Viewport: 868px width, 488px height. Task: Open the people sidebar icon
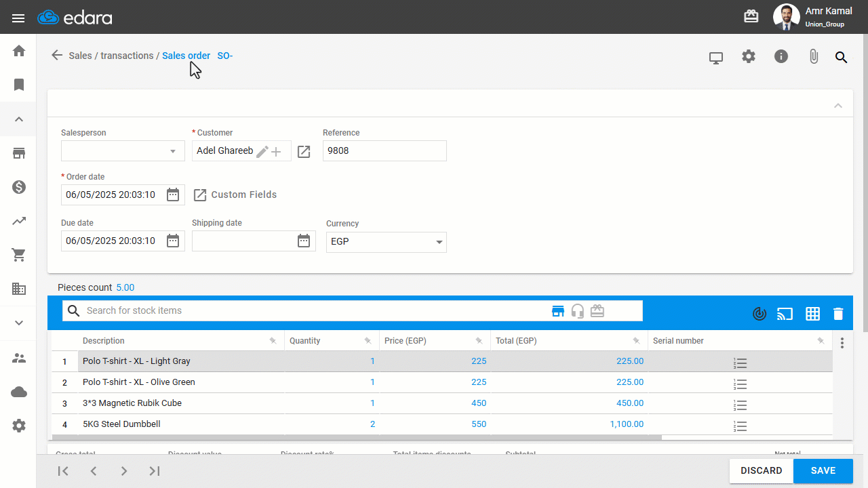(x=19, y=358)
